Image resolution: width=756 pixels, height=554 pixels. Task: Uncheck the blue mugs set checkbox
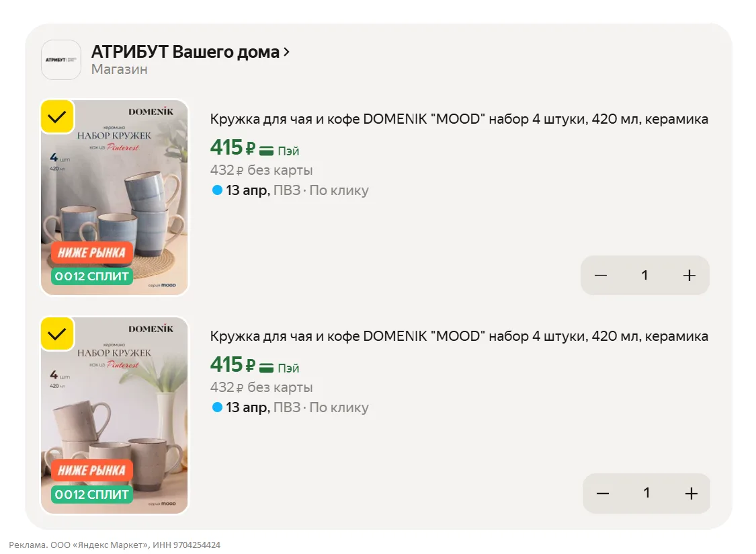[x=57, y=116]
